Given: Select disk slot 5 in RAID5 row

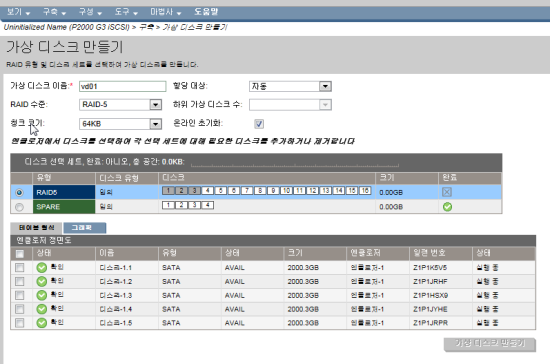Looking at the screenshot, I should click(221, 190).
